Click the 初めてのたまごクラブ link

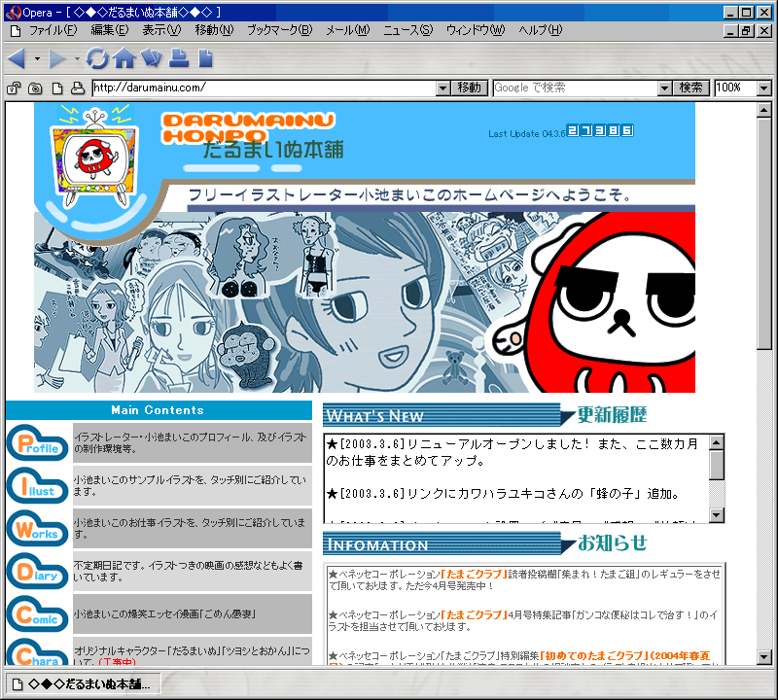pyautogui.click(x=594, y=655)
